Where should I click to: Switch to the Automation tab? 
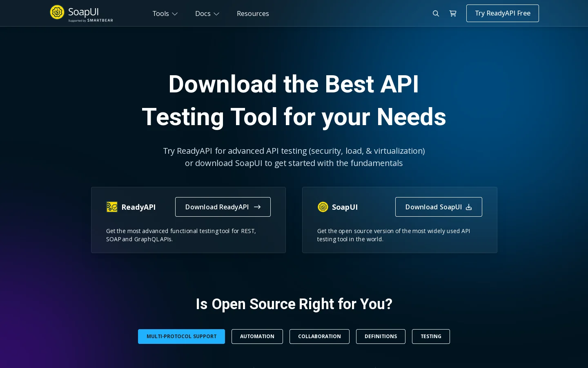[x=257, y=337]
